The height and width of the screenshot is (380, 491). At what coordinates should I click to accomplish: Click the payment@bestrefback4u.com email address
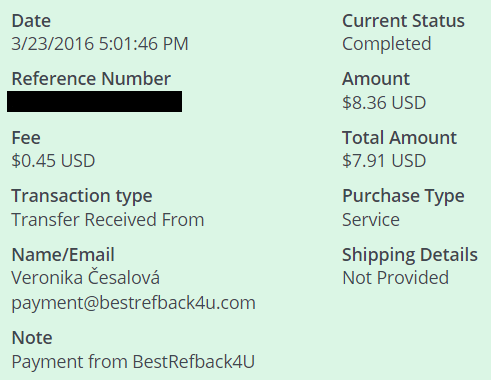click(134, 303)
